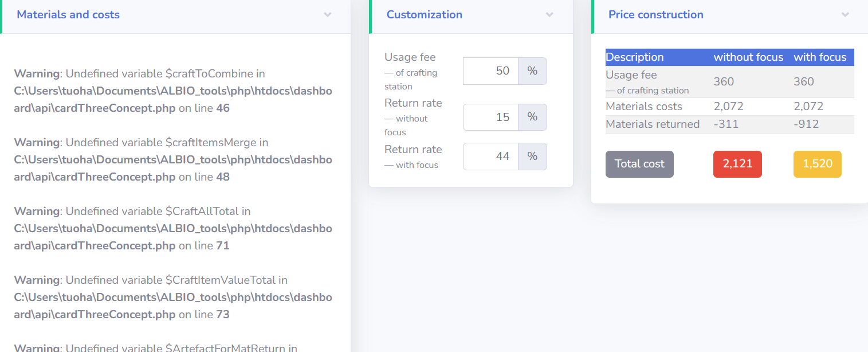This screenshot has width=868, height=352.
Task: Open the Customization header link
Action: 425,14
